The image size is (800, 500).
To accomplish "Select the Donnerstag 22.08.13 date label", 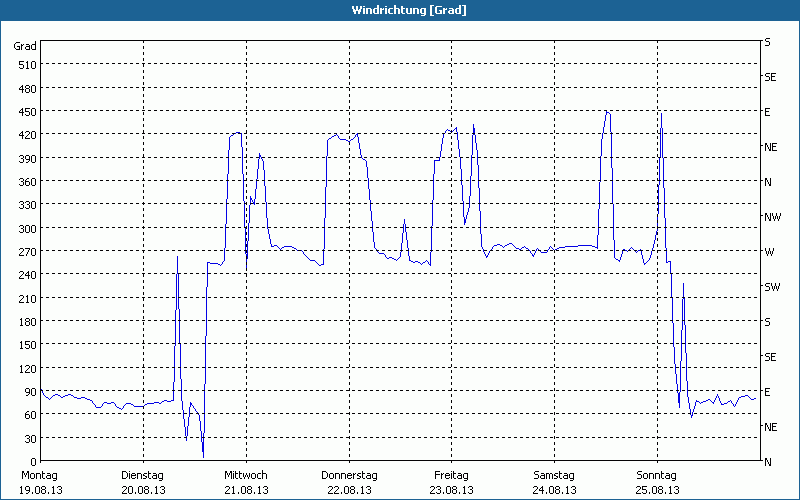I will tap(348, 482).
